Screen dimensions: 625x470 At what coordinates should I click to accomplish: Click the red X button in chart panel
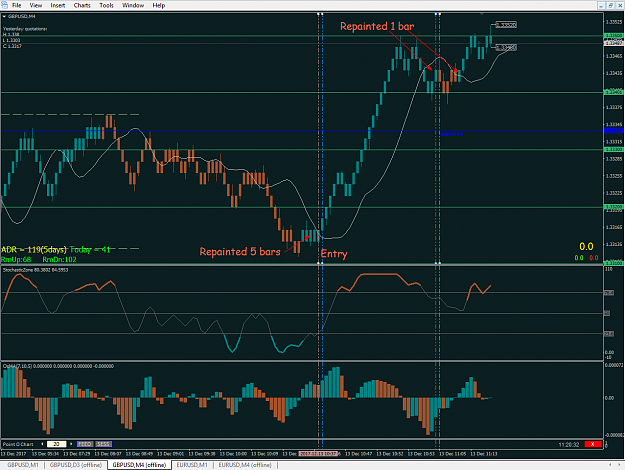coord(593,444)
